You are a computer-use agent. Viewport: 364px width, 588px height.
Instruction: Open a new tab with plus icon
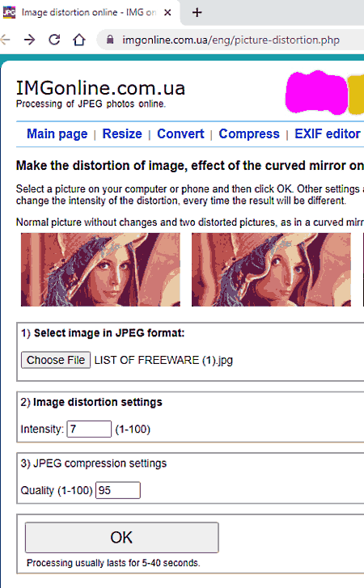pos(197,12)
